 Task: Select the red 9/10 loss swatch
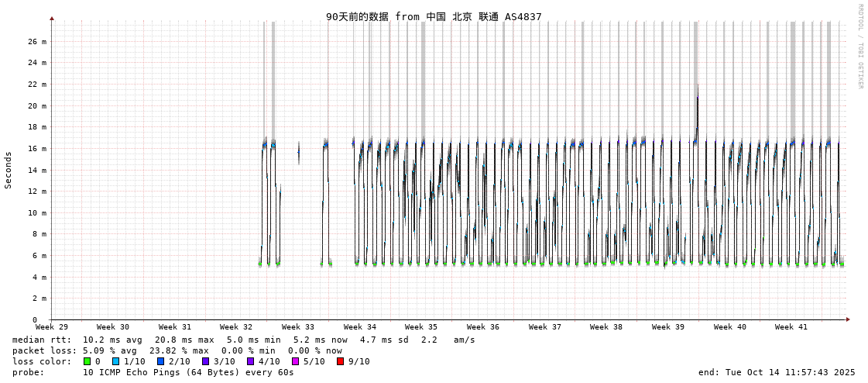340,361
